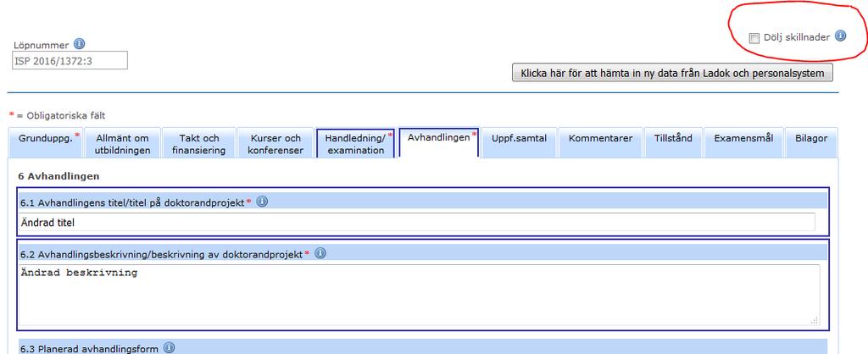This screenshot has width=868, height=354.
Task: Click '= Obligatoriska fält' legend text
Action: [61, 116]
